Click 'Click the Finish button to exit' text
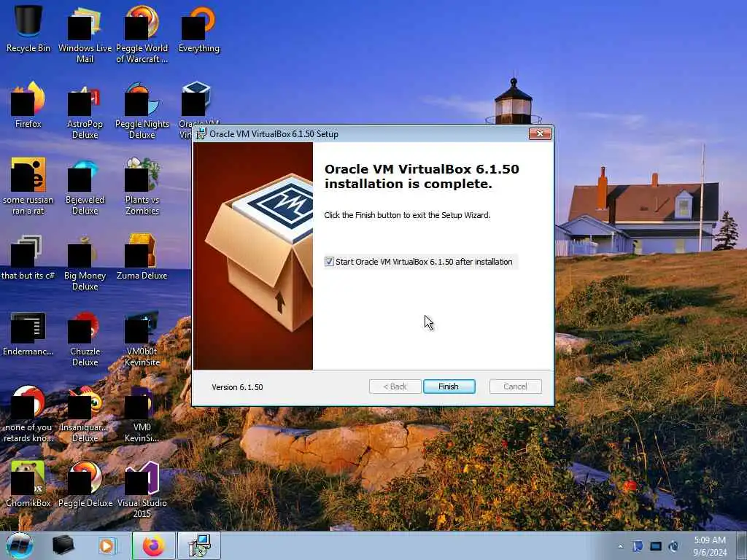747x560 pixels. pos(407,215)
